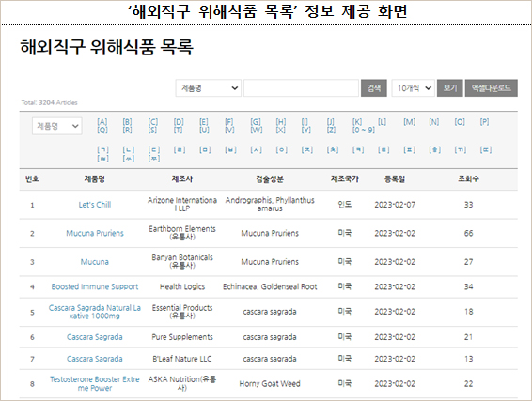
Task: Open the Boosted Immune Support product link
Action: [x=95, y=286]
